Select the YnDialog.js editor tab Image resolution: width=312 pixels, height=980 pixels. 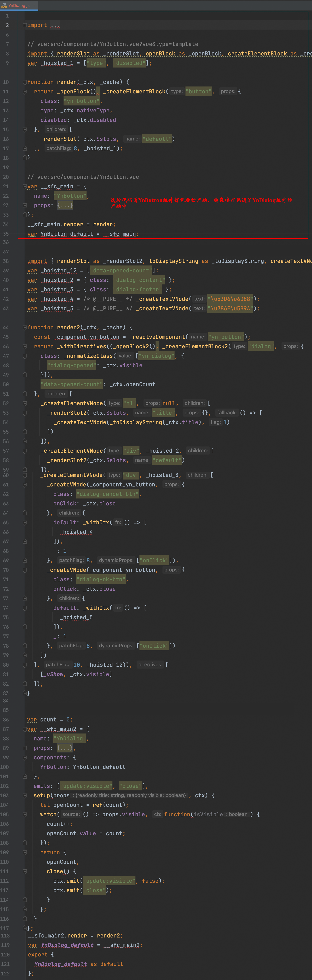click(x=19, y=5)
